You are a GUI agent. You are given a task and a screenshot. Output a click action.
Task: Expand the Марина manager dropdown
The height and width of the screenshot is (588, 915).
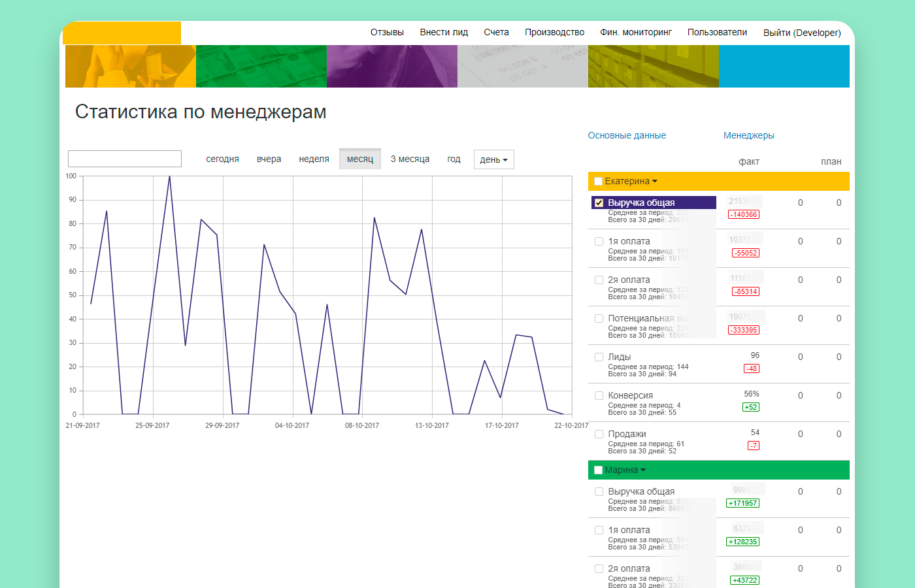[625, 470]
